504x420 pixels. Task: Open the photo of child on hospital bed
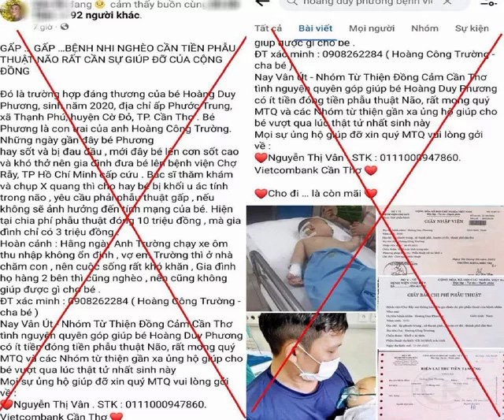pos(311,258)
